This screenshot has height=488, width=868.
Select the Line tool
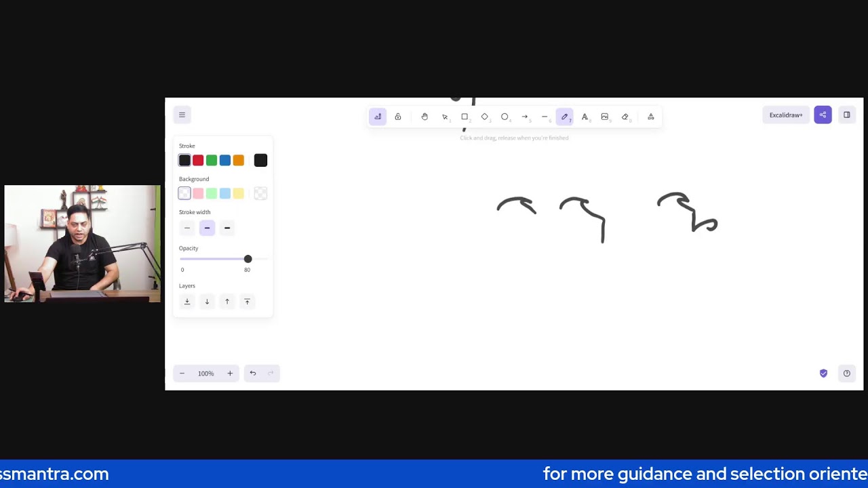[545, 117]
